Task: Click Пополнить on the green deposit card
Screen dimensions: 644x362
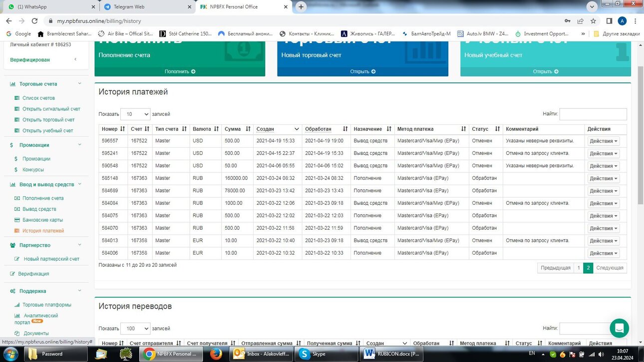Action: tap(180, 71)
